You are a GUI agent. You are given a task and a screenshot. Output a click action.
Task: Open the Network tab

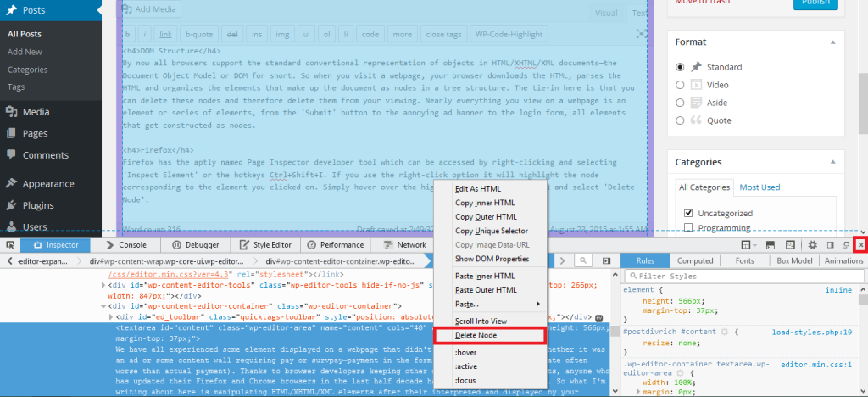[x=404, y=245]
